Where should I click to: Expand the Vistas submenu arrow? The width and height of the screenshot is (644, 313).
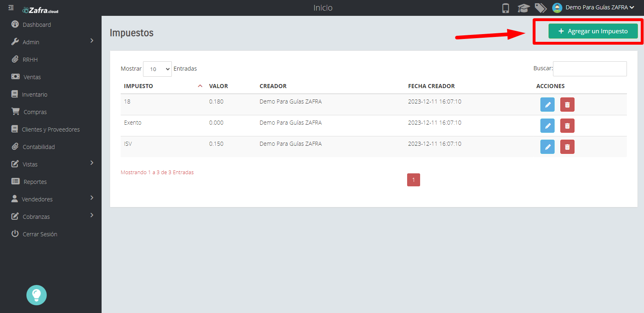(x=92, y=163)
